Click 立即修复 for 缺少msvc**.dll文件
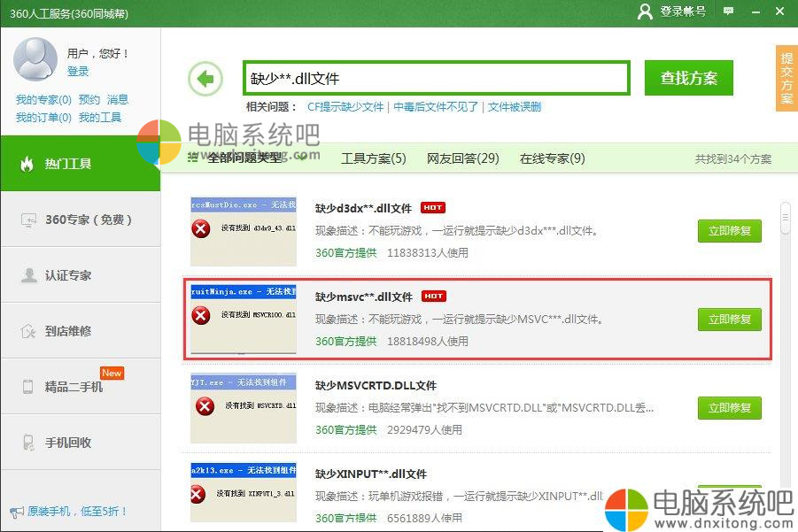The image size is (798, 532). 729,320
